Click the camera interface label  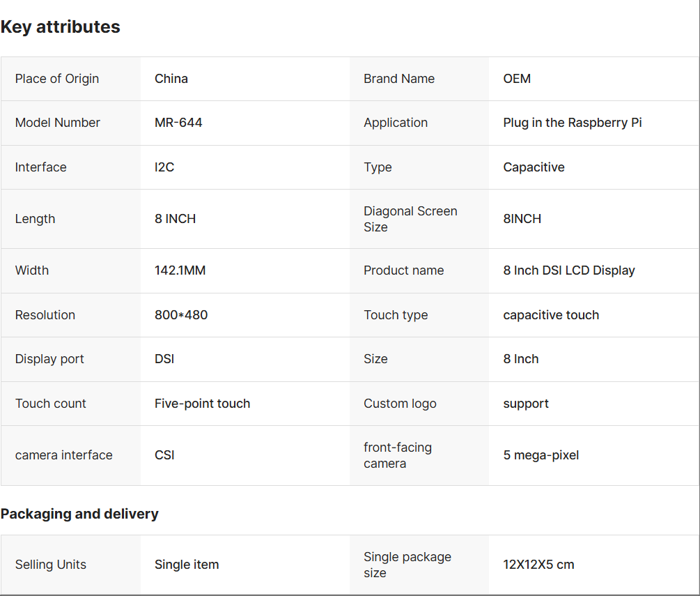[63, 455]
